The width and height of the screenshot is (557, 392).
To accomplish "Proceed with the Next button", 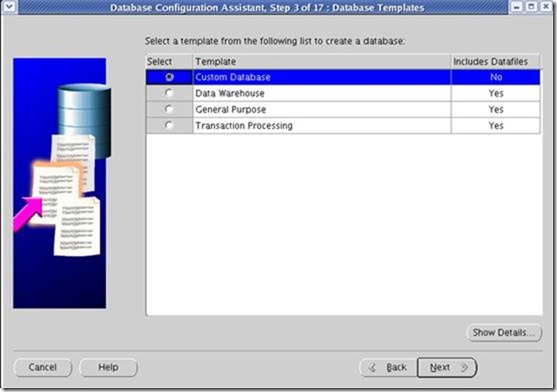I will pos(447,368).
